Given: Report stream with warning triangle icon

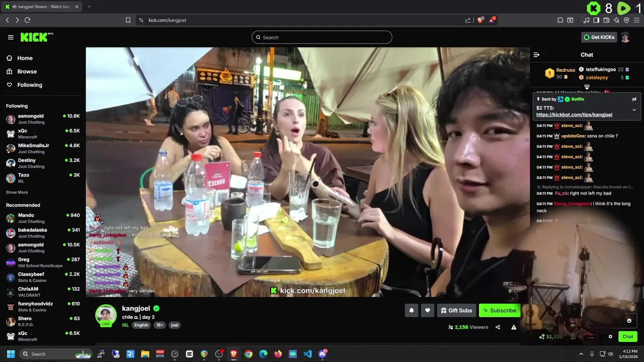Looking at the screenshot, I should coord(514,327).
